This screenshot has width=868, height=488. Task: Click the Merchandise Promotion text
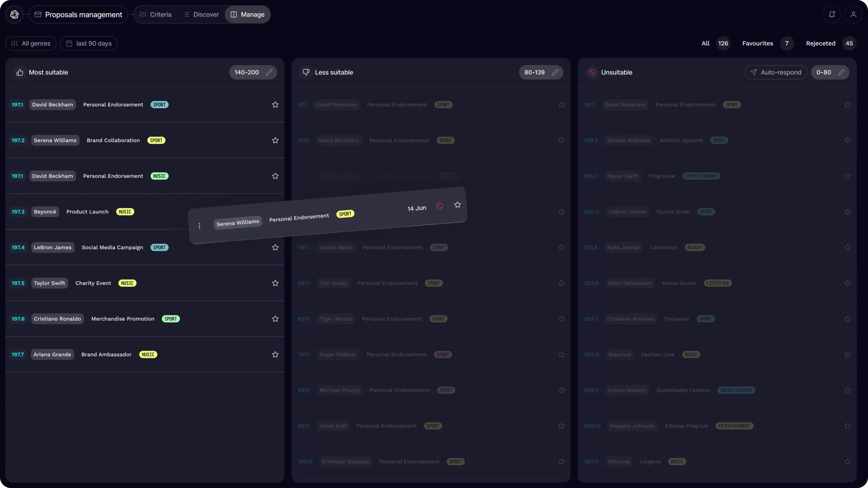coord(123,319)
